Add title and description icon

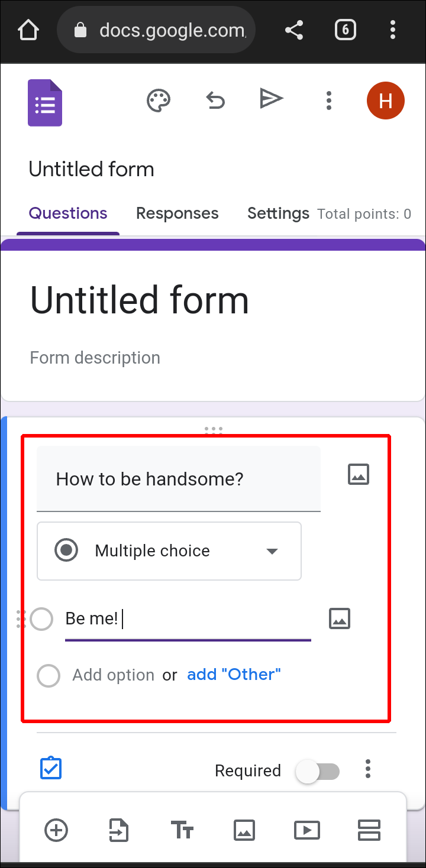pyautogui.click(x=182, y=830)
